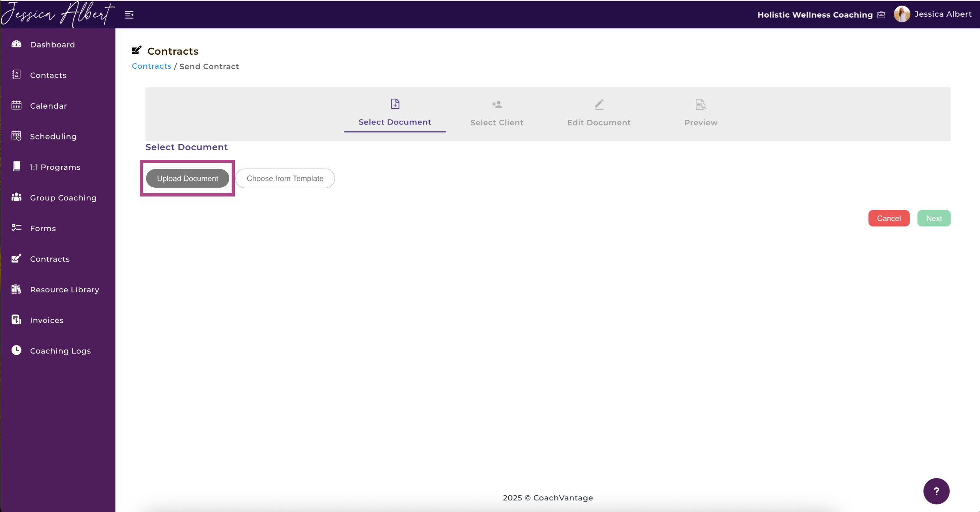This screenshot has width=980, height=512.
Task: Open help via question mark button
Action: coord(936,491)
